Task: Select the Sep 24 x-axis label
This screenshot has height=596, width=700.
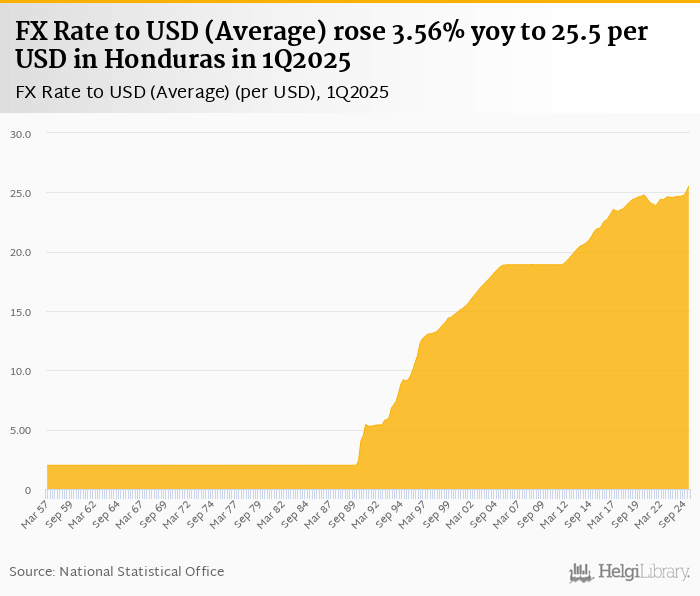Action: tap(674, 511)
